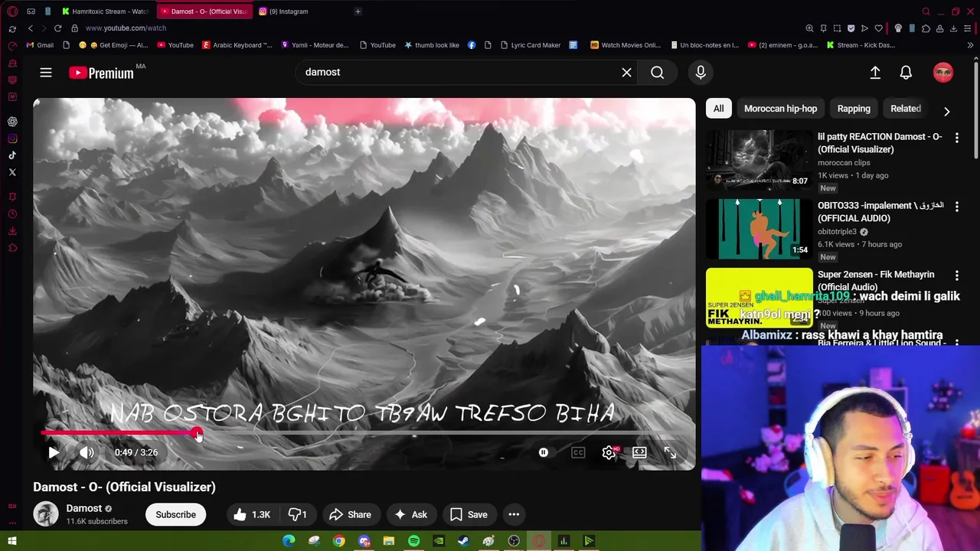
Task: Toggle the autoplay switch in the player
Action: pos(544,452)
